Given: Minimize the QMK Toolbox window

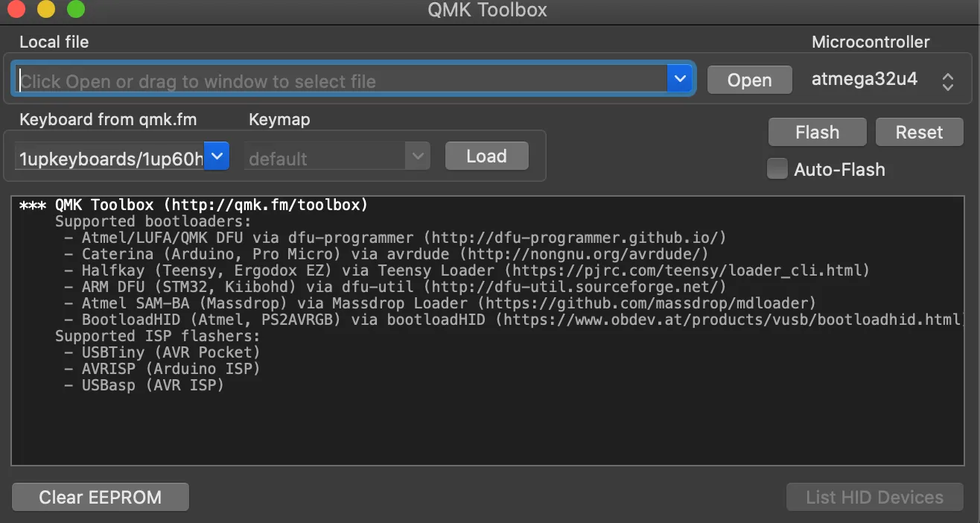Looking at the screenshot, I should (x=46, y=10).
